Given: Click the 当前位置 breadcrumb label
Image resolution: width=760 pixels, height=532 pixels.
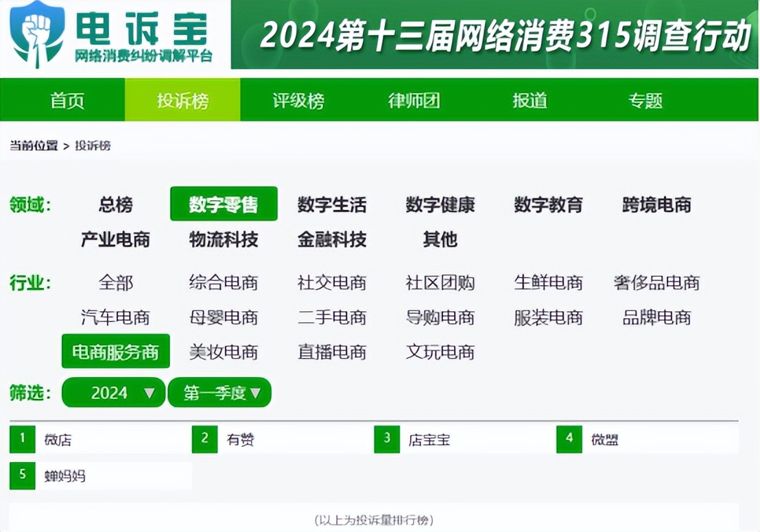Looking at the screenshot, I should [x=34, y=145].
